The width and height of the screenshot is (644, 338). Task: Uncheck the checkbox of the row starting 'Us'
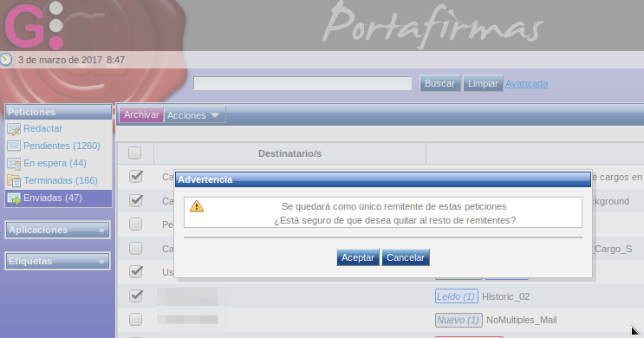[135, 271]
